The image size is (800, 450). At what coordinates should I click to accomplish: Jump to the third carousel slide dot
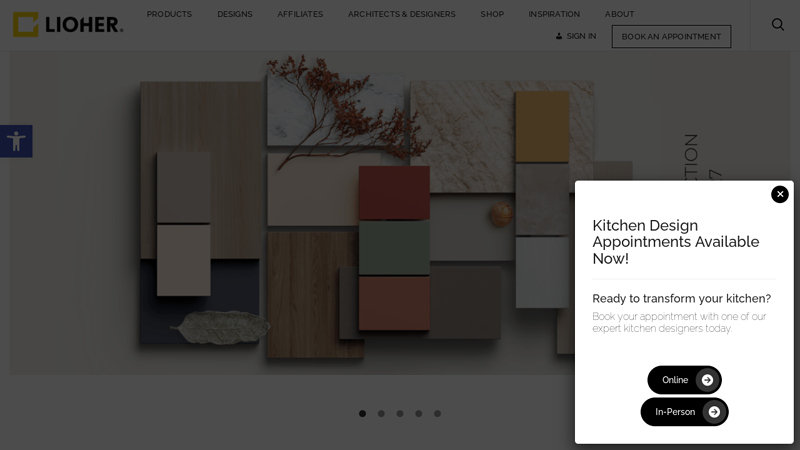[400, 413]
